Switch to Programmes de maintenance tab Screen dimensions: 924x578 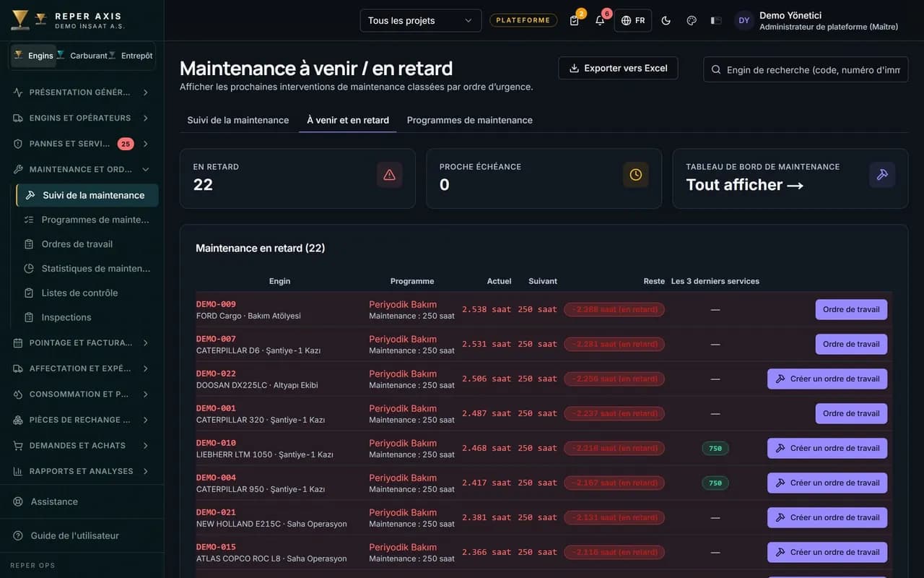tap(470, 120)
